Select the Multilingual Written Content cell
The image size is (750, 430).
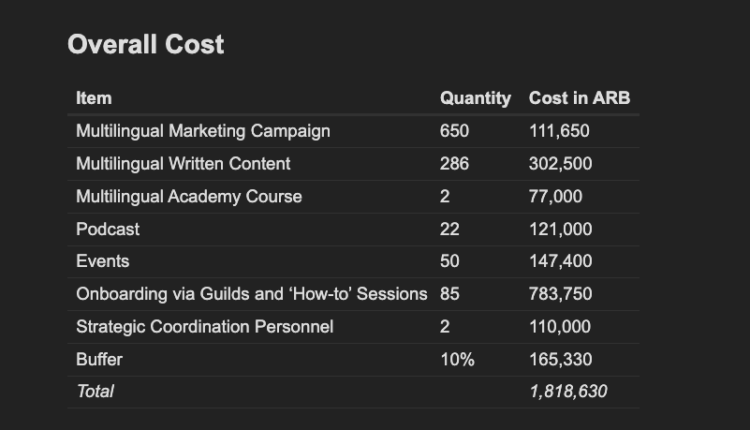coord(183,164)
